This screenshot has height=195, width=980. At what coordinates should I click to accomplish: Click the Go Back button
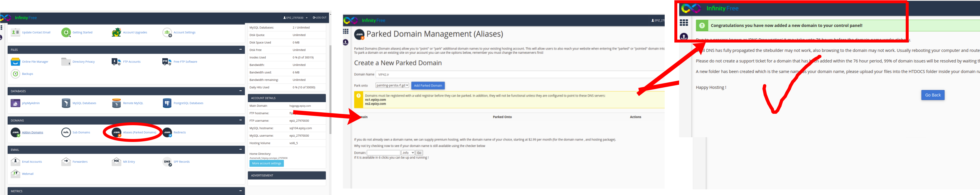[933, 95]
